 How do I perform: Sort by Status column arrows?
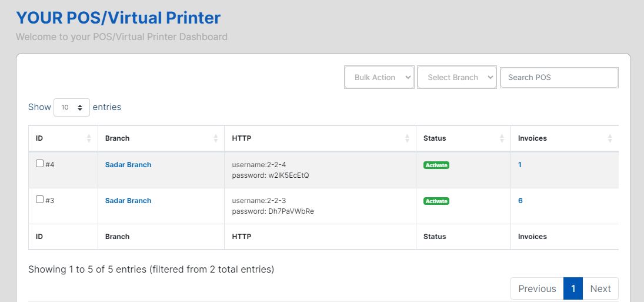(x=502, y=138)
